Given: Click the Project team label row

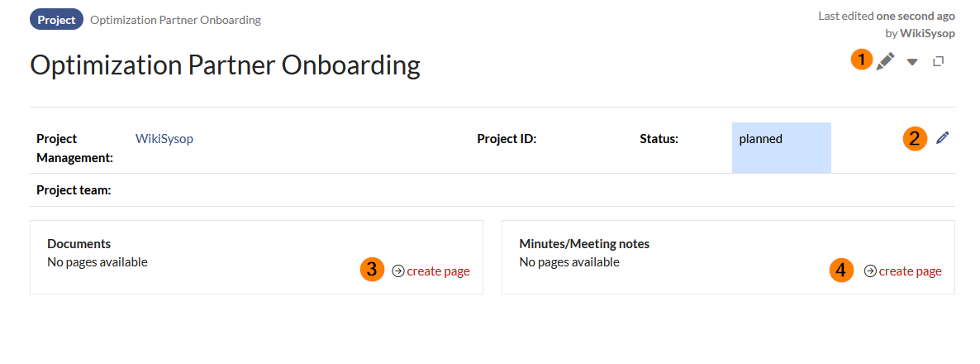Looking at the screenshot, I should (x=74, y=190).
